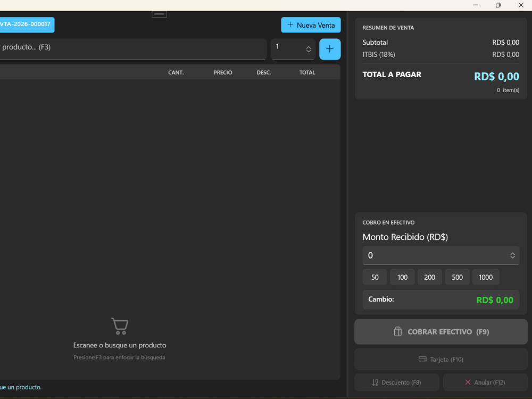Click the RESUMEN DE VENTA heading
Screen dimensions: 532x399
pos(388,28)
